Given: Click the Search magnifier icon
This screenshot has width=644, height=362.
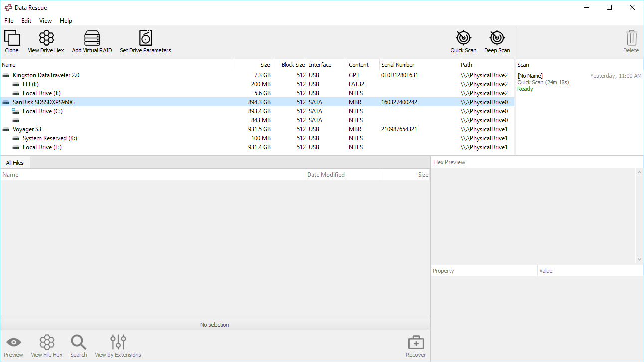Looking at the screenshot, I should (x=79, y=342).
